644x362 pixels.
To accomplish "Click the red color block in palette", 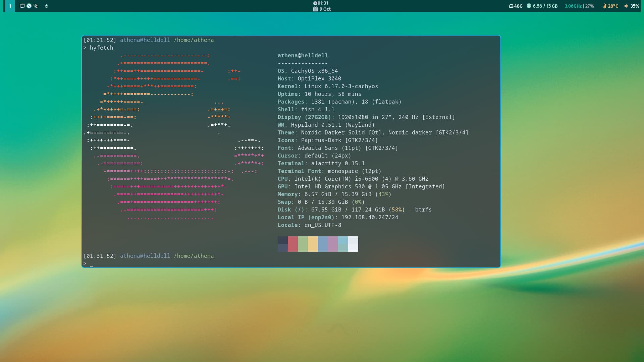I will (x=292, y=244).
